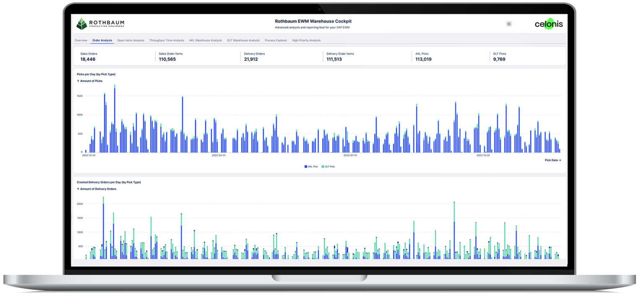Switch to Open Items Analysis tab
644x296 pixels.
(x=131, y=40)
